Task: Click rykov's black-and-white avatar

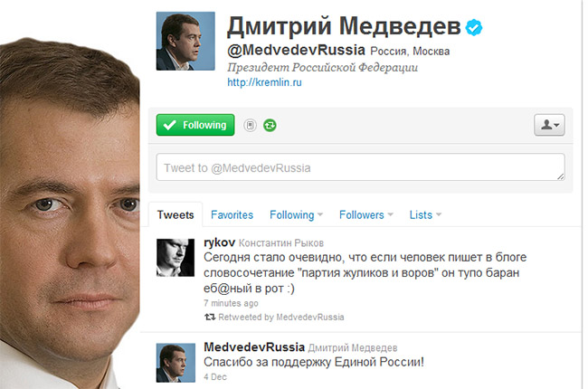Action: tap(175, 258)
